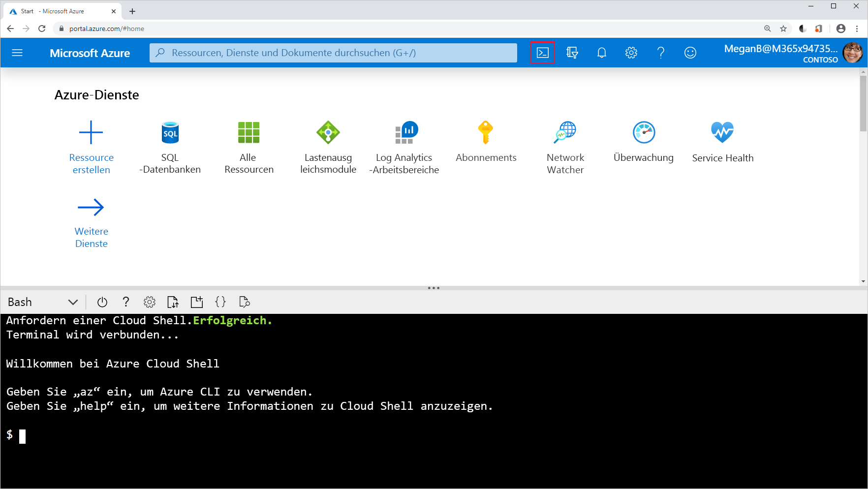Viewport: 868px width, 489px height.
Task: Show notifications bell panel
Action: tap(601, 53)
